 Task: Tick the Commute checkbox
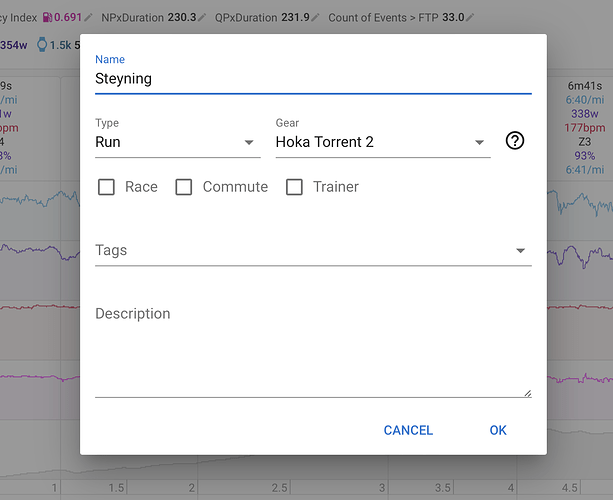pos(183,187)
